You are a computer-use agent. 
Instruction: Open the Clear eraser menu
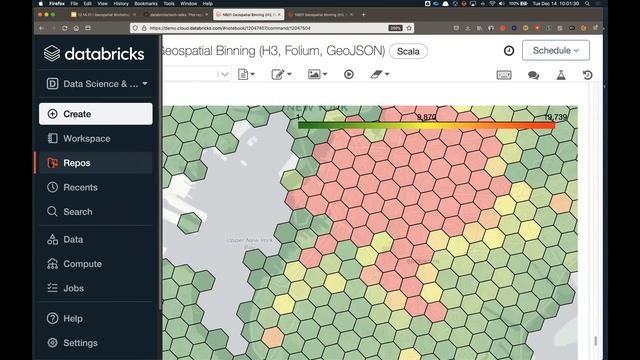[x=379, y=74]
